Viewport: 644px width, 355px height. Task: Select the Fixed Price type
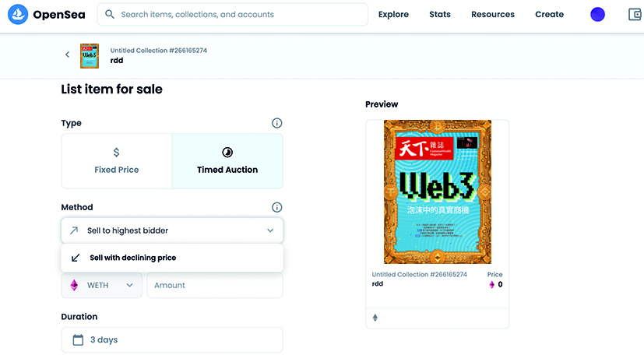pos(117,160)
